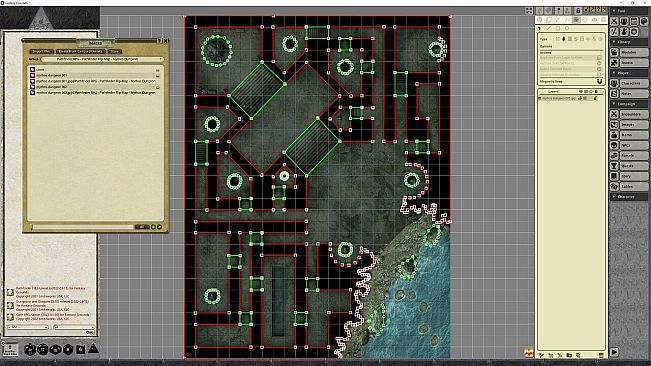Select the sun-shaped lighting tool icon
Image resolution: width=651 pixels, height=366 pixels.
pos(585,20)
